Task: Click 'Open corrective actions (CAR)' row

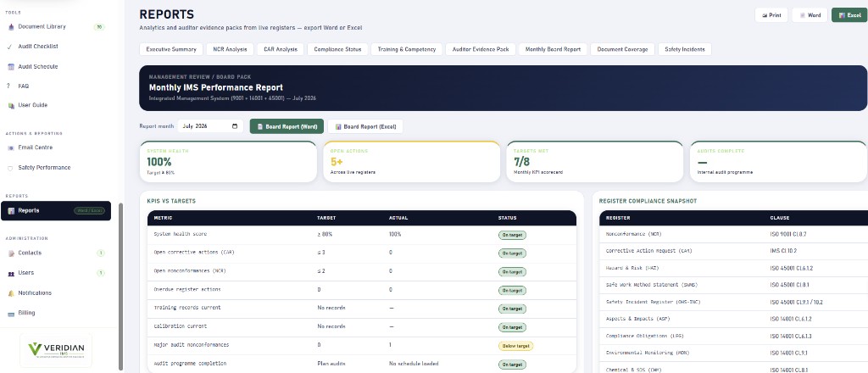Action: click(x=362, y=253)
